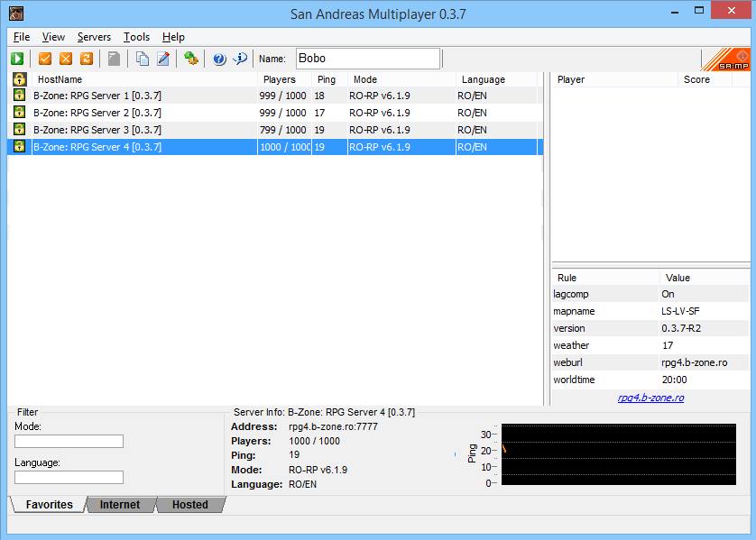Image resolution: width=756 pixels, height=540 pixels.
Task: Minimize the San Andreas Multiplayer window
Action: 675,11
